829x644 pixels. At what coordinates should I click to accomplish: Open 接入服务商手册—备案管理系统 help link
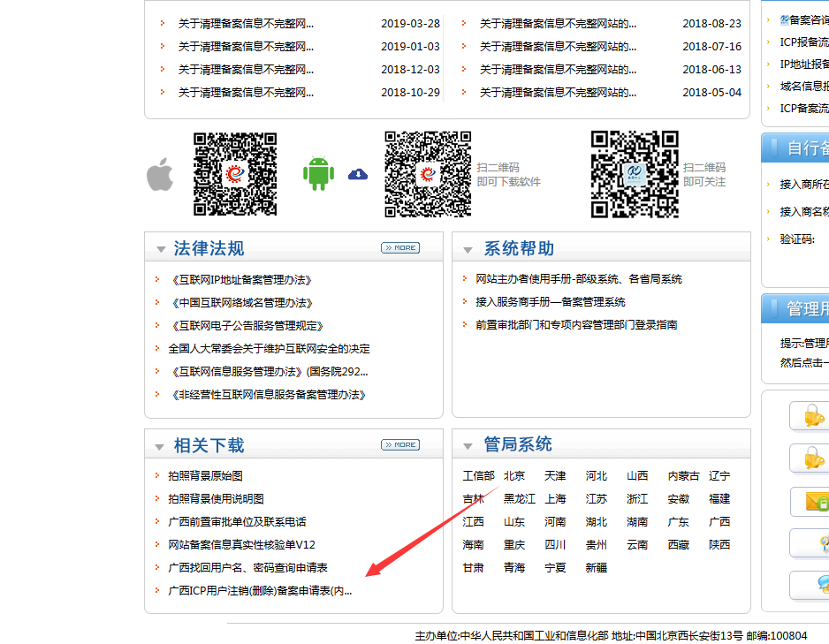point(550,302)
